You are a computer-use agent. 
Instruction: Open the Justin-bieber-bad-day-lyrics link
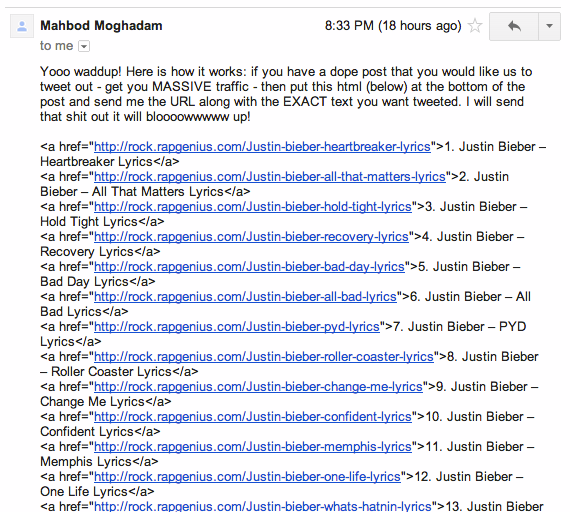click(249, 267)
